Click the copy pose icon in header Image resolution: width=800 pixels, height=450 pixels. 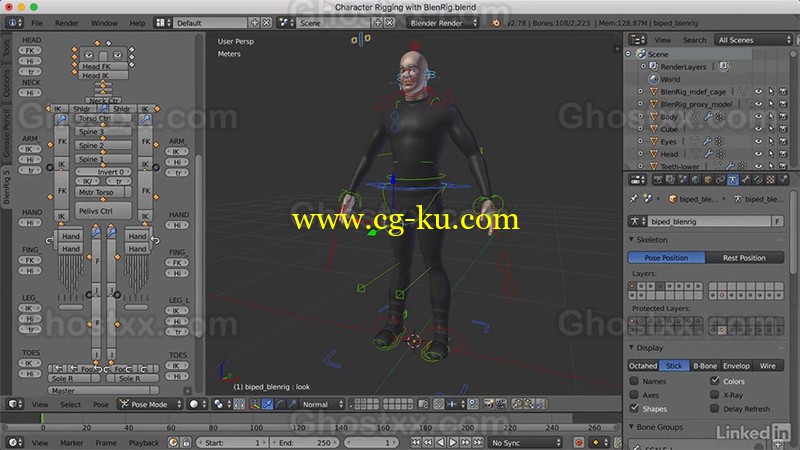coord(517,404)
